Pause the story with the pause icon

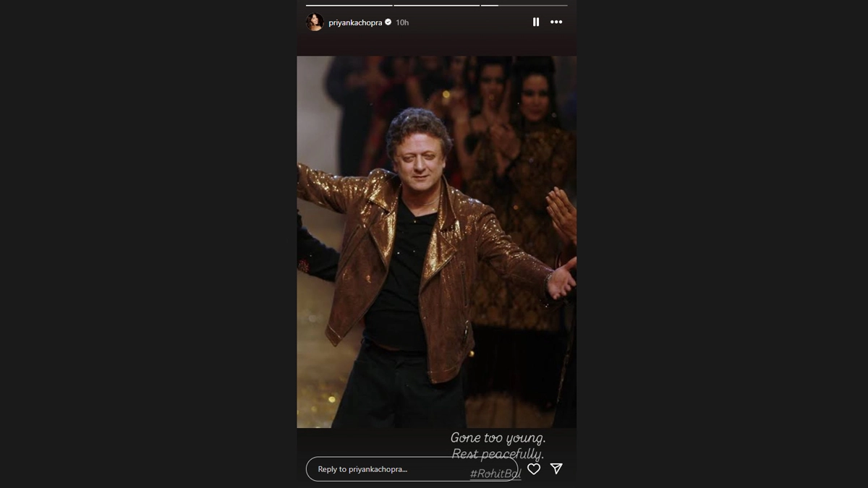pos(536,22)
